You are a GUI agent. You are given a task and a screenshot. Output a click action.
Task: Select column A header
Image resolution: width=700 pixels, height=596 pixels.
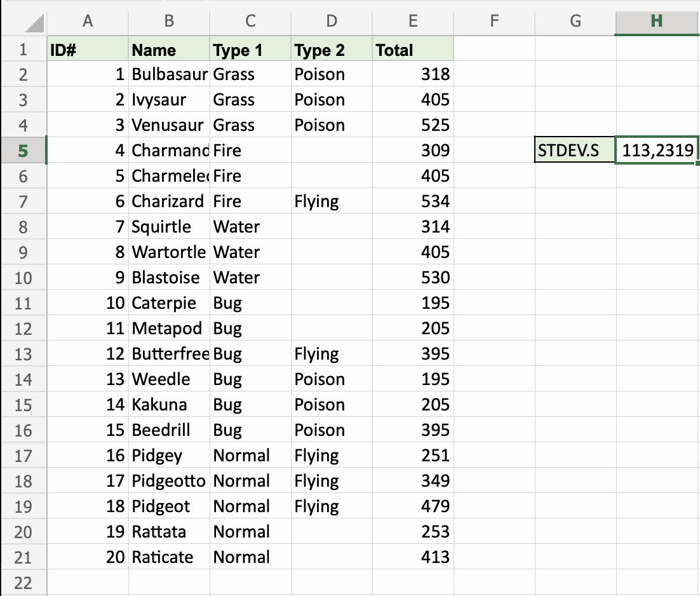(88, 21)
